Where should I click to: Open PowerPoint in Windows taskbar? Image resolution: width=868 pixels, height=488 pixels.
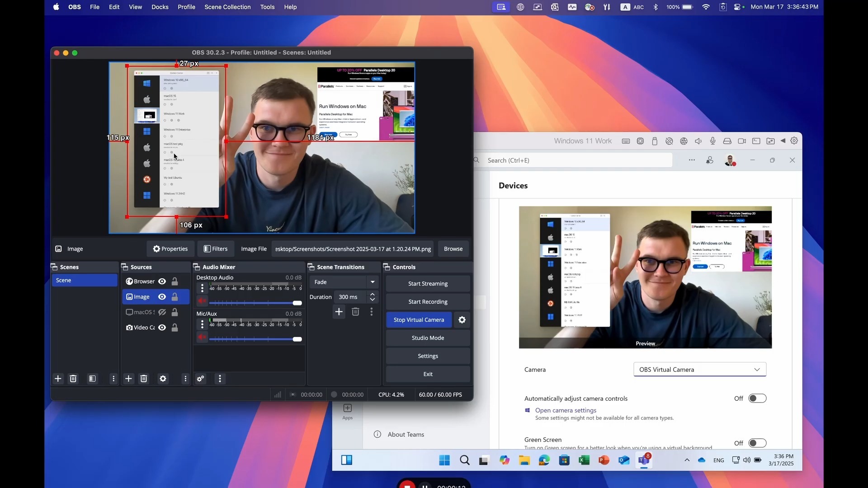604,460
